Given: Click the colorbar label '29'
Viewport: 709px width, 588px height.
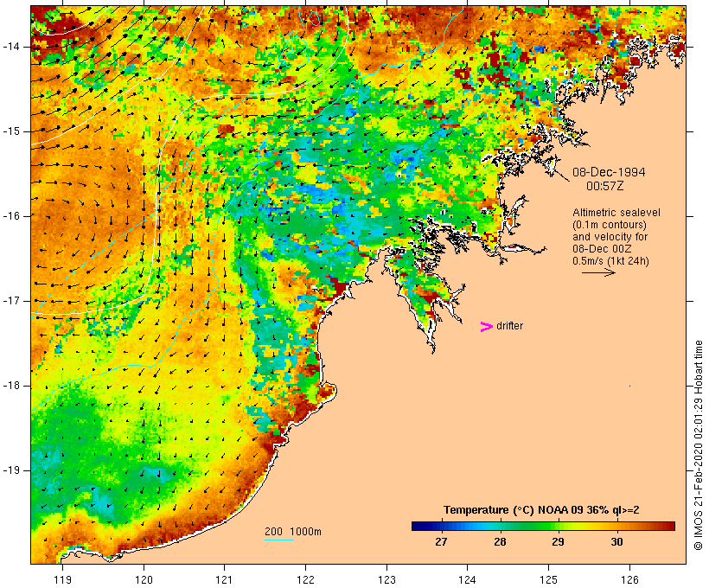Looking at the screenshot, I should click(558, 542).
